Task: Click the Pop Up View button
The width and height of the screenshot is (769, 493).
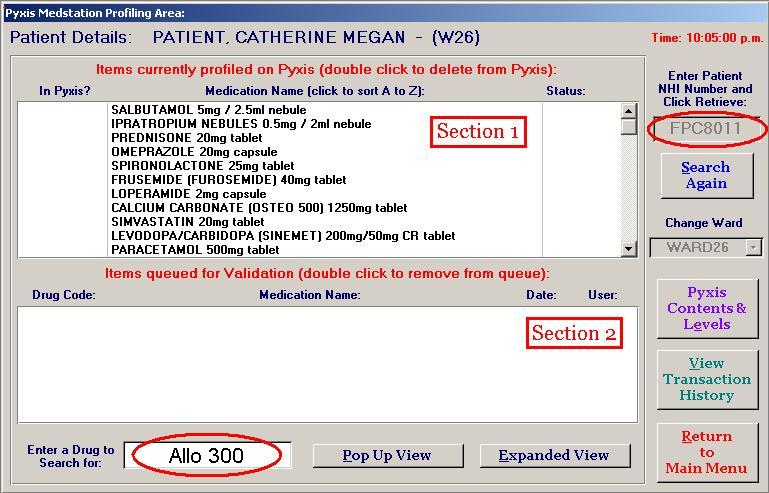Action: point(387,456)
